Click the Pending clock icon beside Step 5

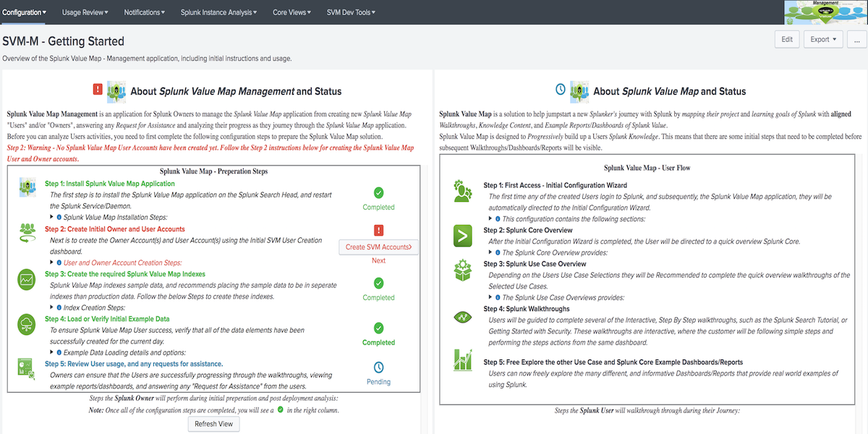tap(378, 367)
